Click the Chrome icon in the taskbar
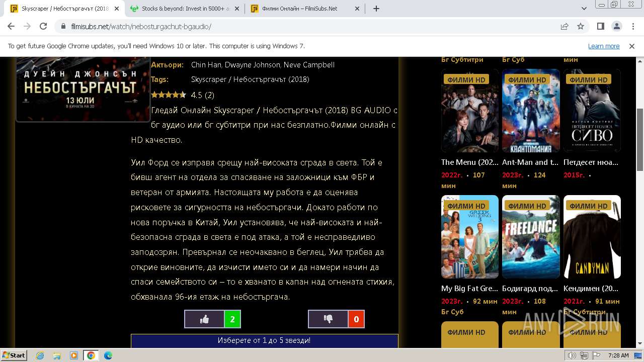 click(x=91, y=355)
